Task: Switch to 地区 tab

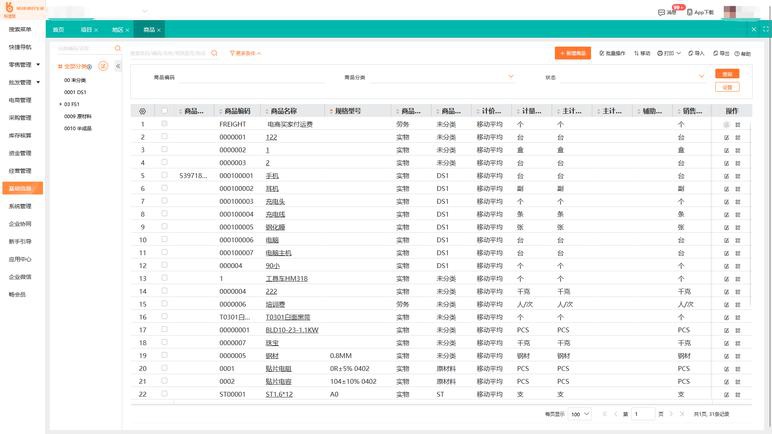Action: (x=117, y=30)
